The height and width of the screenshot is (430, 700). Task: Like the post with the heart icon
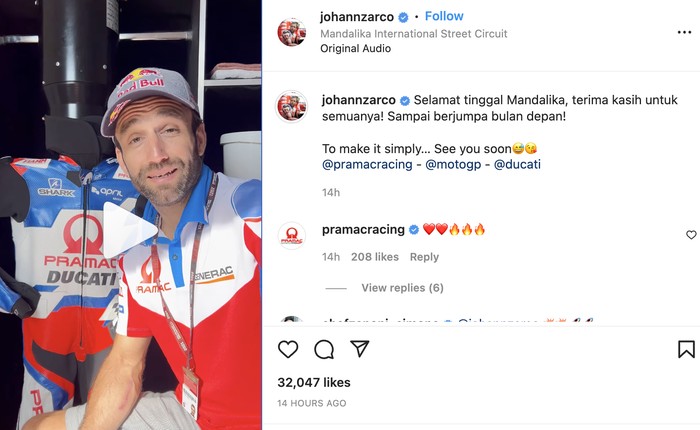(x=288, y=349)
